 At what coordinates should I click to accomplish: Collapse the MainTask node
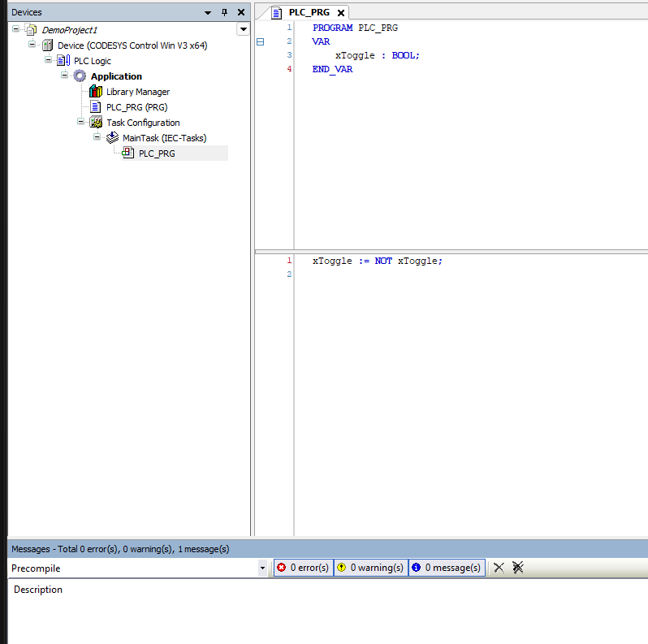click(97, 136)
